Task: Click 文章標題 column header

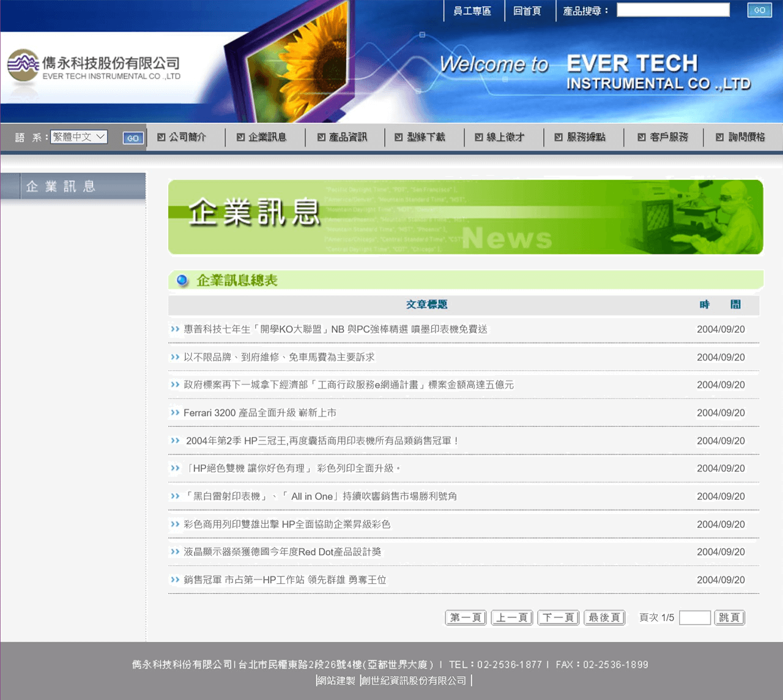Action: [x=427, y=304]
